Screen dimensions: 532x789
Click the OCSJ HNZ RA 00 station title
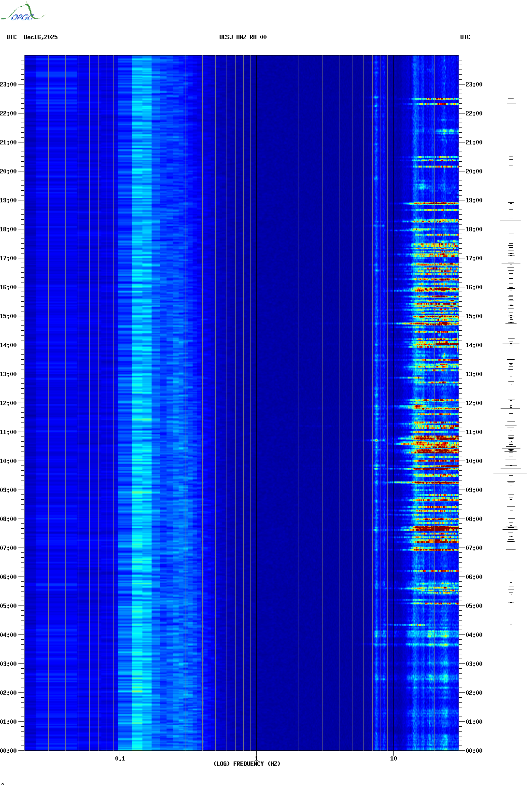click(x=243, y=37)
